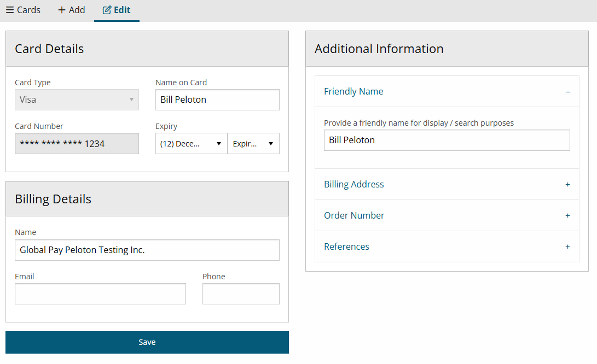The width and height of the screenshot is (597, 364).
Task: Open the Card Type Visa dropdown
Action: tap(77, 100)
